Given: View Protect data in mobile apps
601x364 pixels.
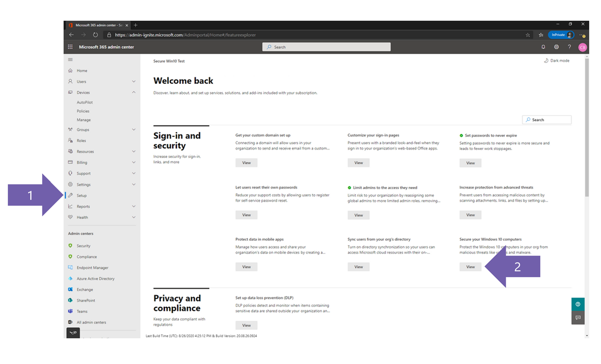Looking at the screenshot, I should tap(246, 267).
